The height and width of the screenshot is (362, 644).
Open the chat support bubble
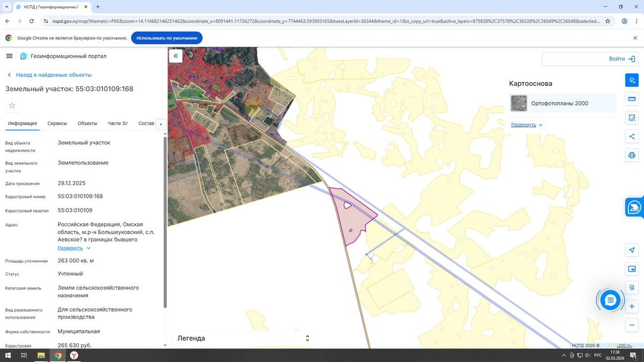tap(610, 300)
